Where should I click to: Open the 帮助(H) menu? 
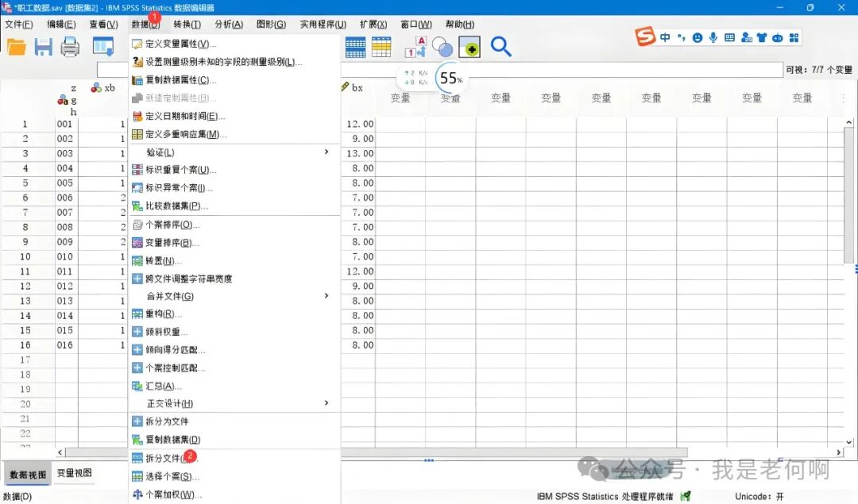click(460, 24)
